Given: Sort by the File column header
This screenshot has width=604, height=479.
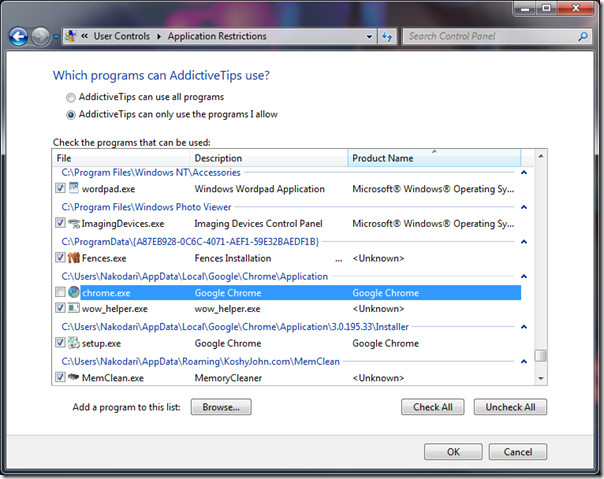Looking at the screenshot, I should click(x=121, y=158).
